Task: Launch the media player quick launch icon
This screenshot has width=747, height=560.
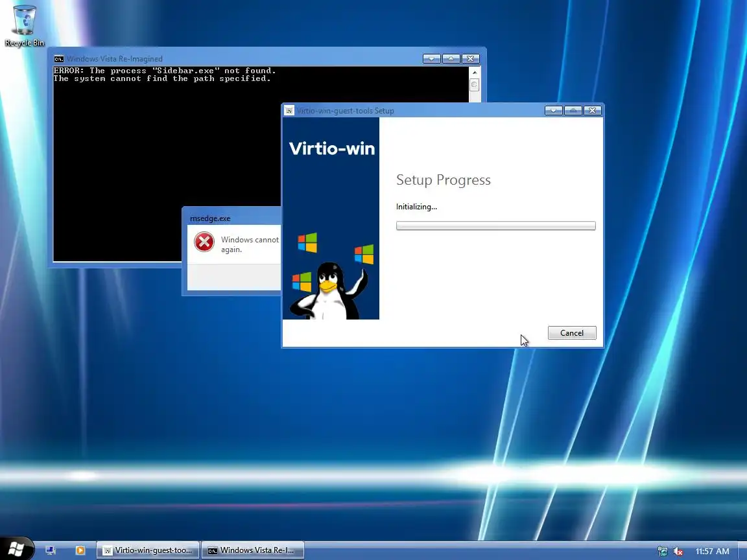Action: pos(80,550)
